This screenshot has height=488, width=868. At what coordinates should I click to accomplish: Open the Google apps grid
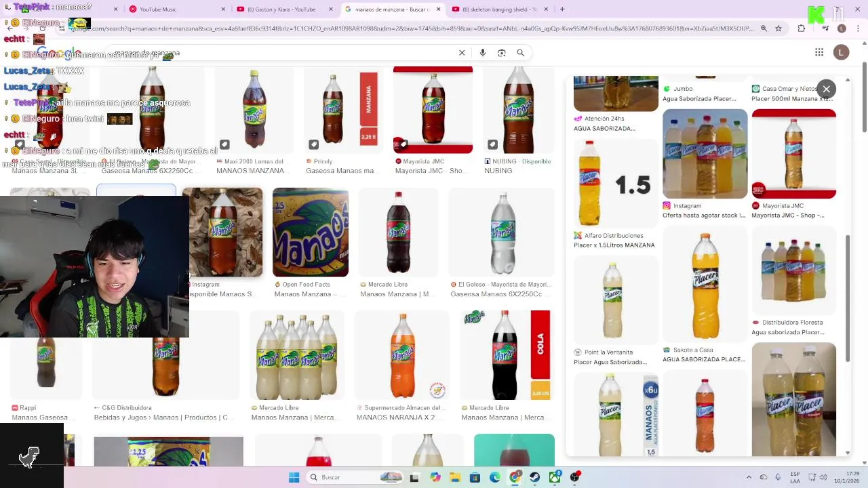pyautogui.click(x=819, y=53)
